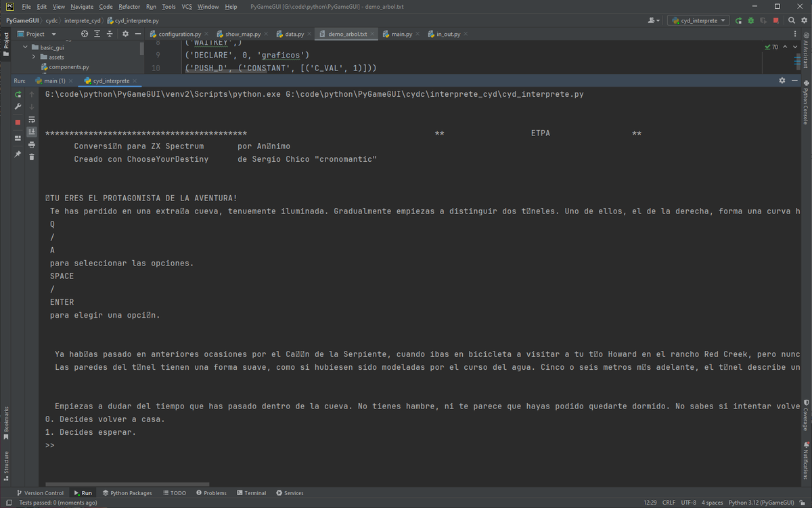Go to previous highlighted problem arrow
The image size is (812, 508).
[x=786, y=47]
